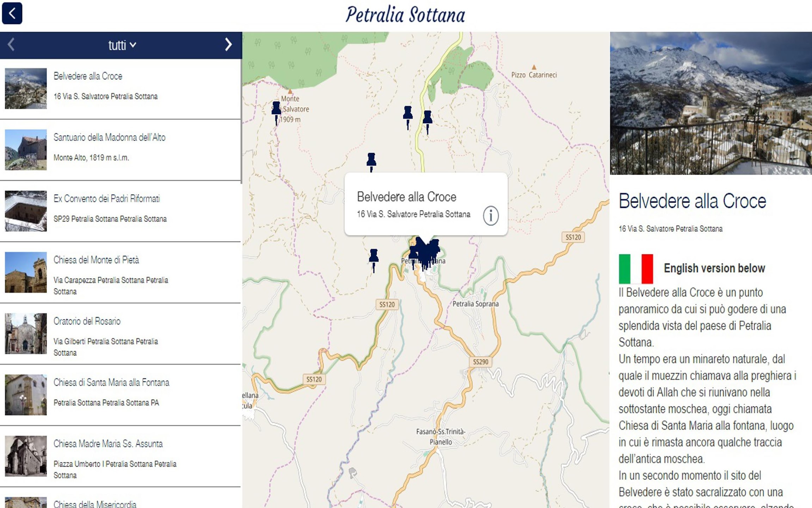Viewport: 812px width, 508px height.
Task: Open Belvedere alla Croce list entry
Action: pyautogui.click(x=120, y=89)
